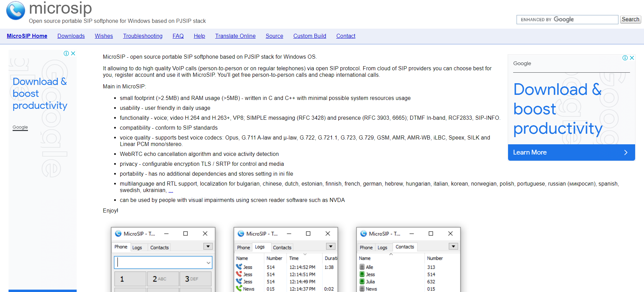Open the menu dropdown in second screenshot

(x=331, y=246)
